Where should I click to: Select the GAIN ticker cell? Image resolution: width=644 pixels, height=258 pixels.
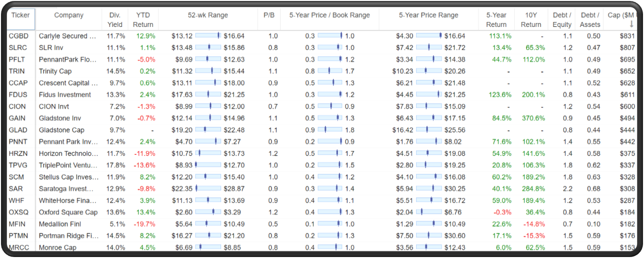pyautogui.click(x=17, y=118)
